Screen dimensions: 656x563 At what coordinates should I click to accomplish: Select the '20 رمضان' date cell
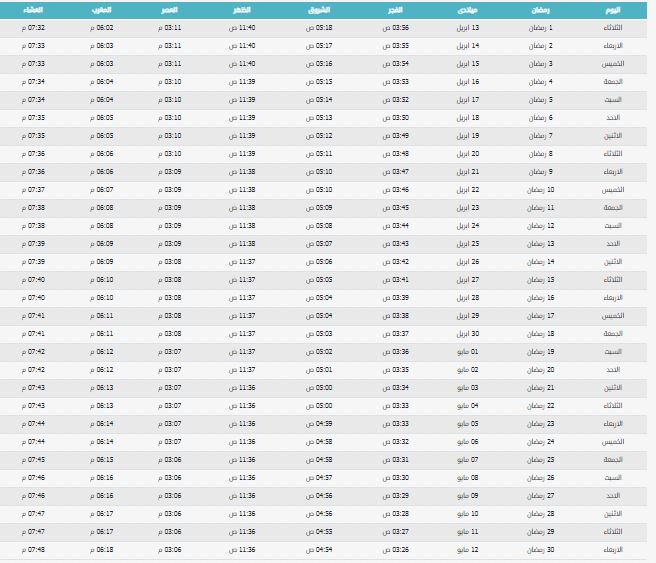point(541,370)
